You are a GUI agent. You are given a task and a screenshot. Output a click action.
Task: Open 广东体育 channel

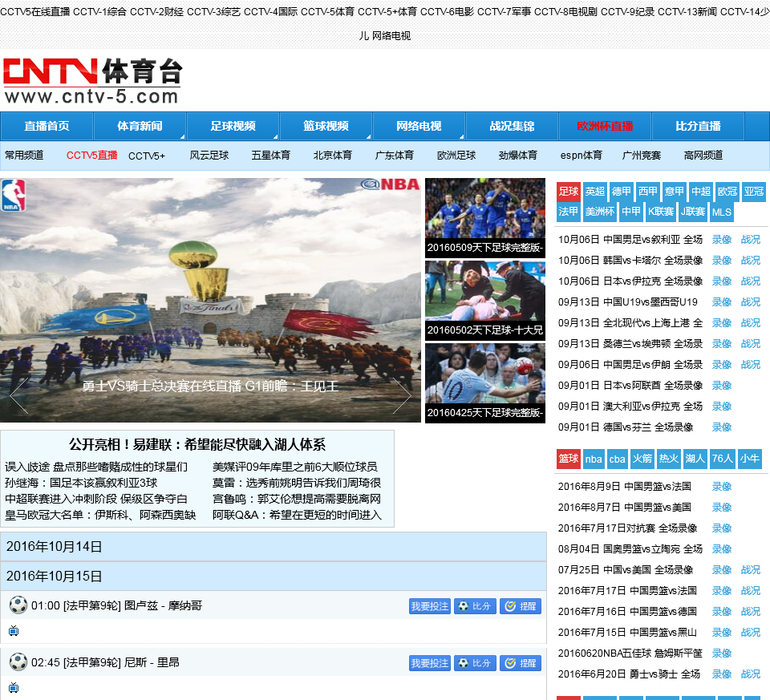click(x=395, y=156)
